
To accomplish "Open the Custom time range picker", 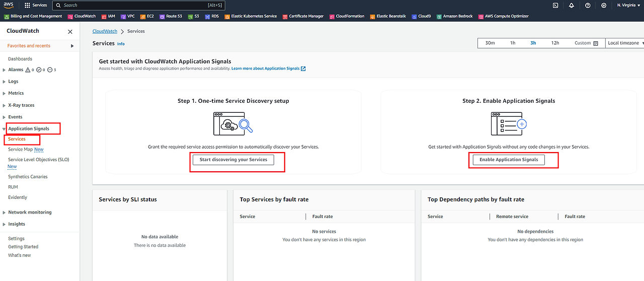I will point(586,43).
